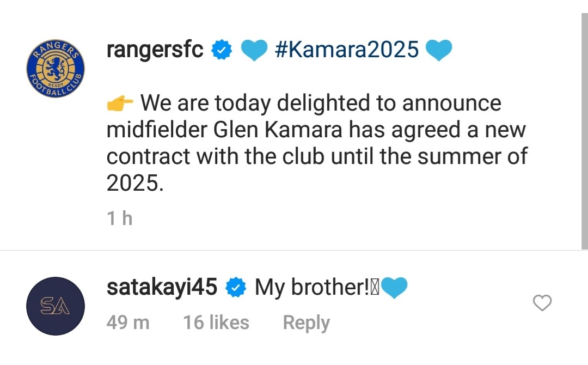Click the verified badge beside satakayi45

click(x=236, y=287)
